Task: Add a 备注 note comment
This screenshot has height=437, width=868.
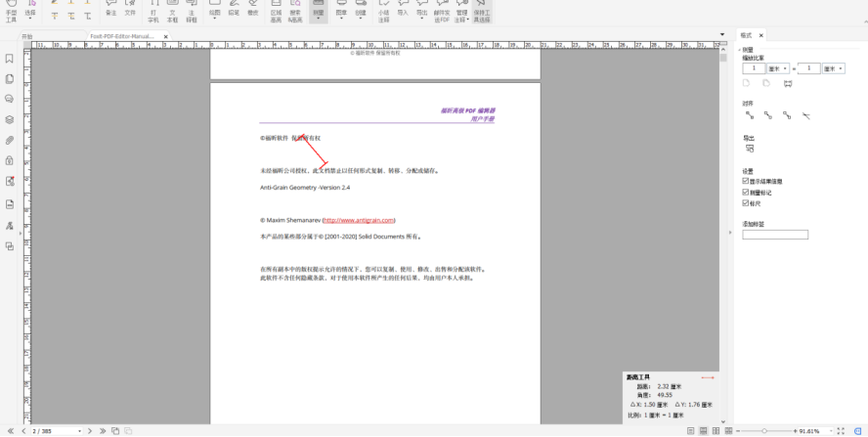Action: [x=110, y=10]
